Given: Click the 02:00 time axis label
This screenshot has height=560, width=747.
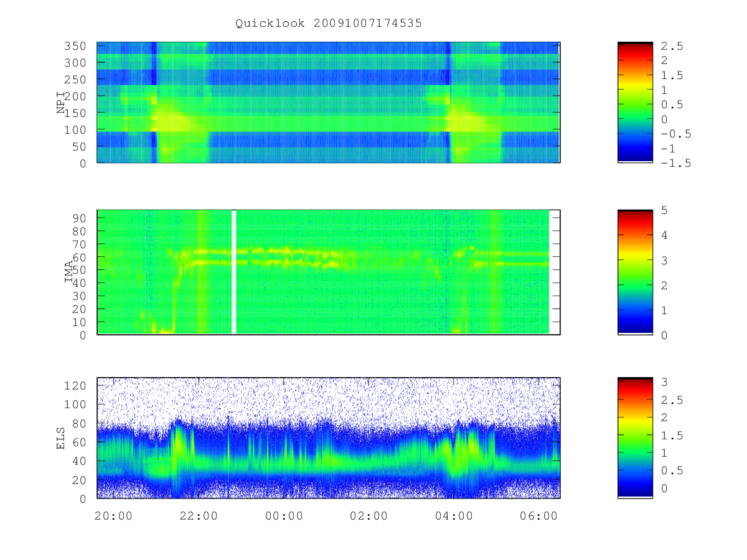Looking at the screenshot, I should coord(369,516).
